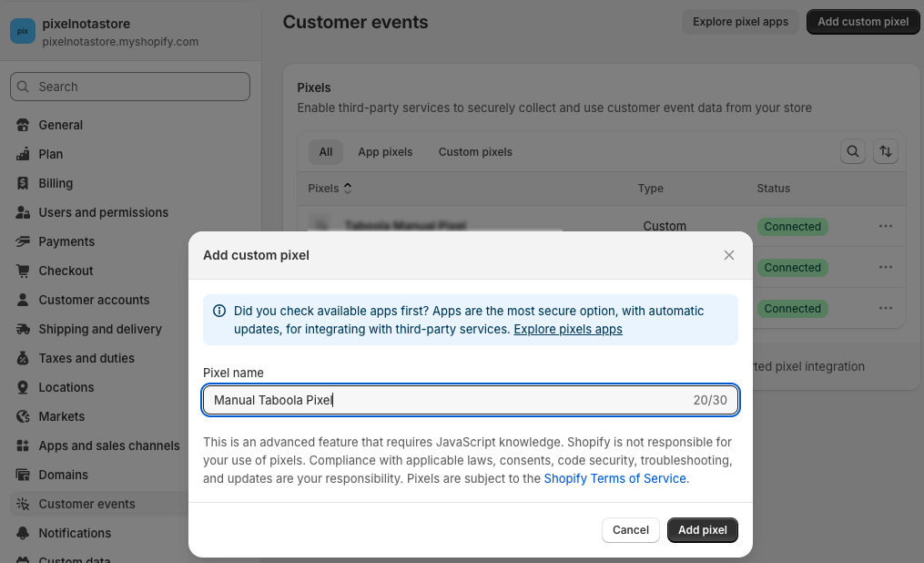Click the Apps and sales channels icon
This screenshot has height=563, width=924.
pos(23,445)
